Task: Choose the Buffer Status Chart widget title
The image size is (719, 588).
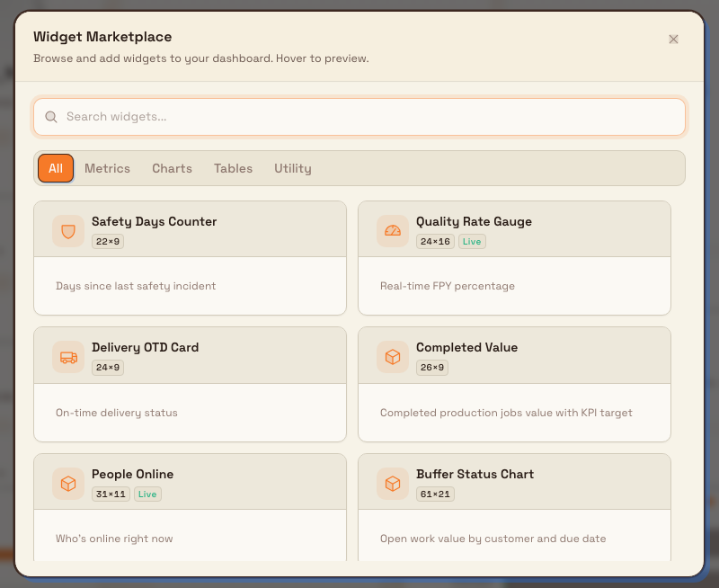Action: coord(475,474)
